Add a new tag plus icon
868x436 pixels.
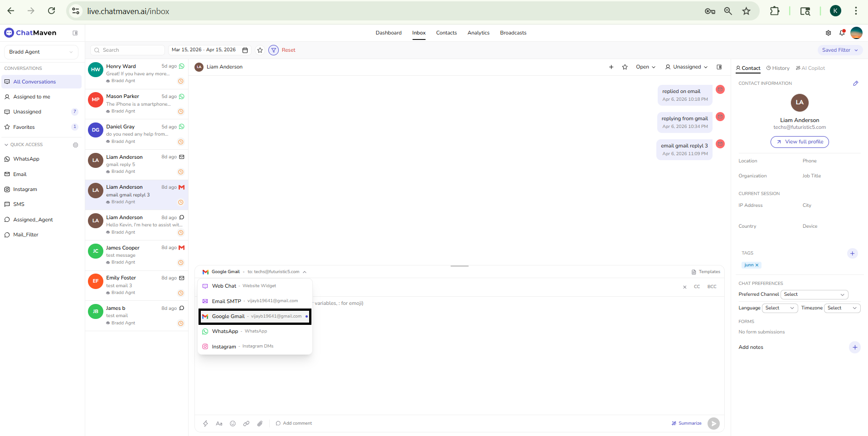click(x=852, y=254)
